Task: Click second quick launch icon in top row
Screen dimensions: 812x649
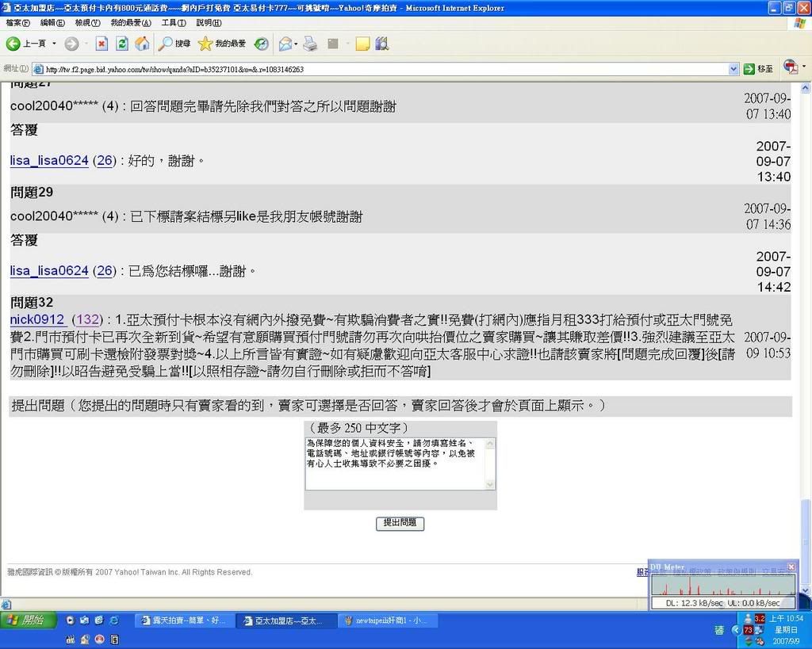Action: pyautogui.click(x=84, y=620)
